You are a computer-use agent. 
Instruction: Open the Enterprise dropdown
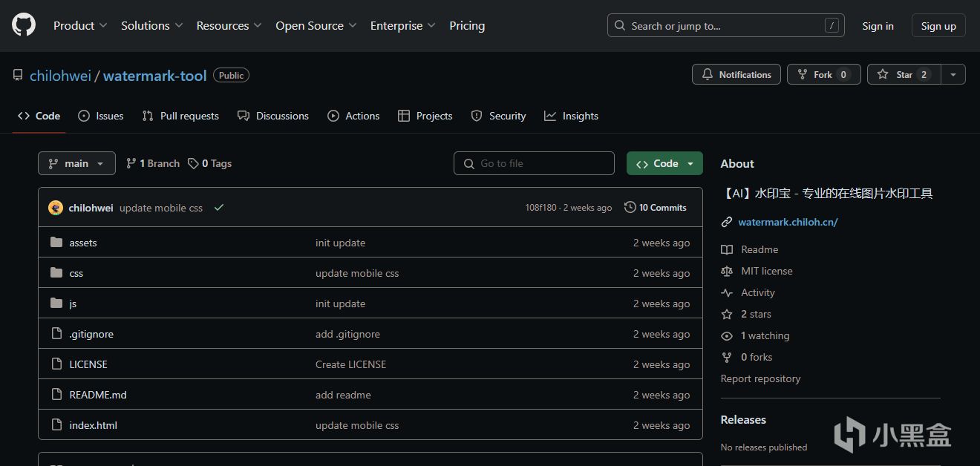click(403, 25)
